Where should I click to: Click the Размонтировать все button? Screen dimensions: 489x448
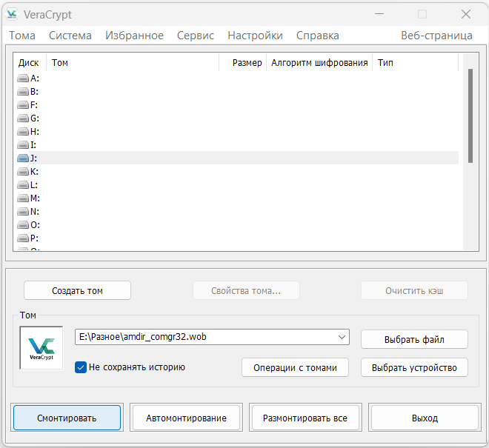pyautogui.click(x=305, y=418)
